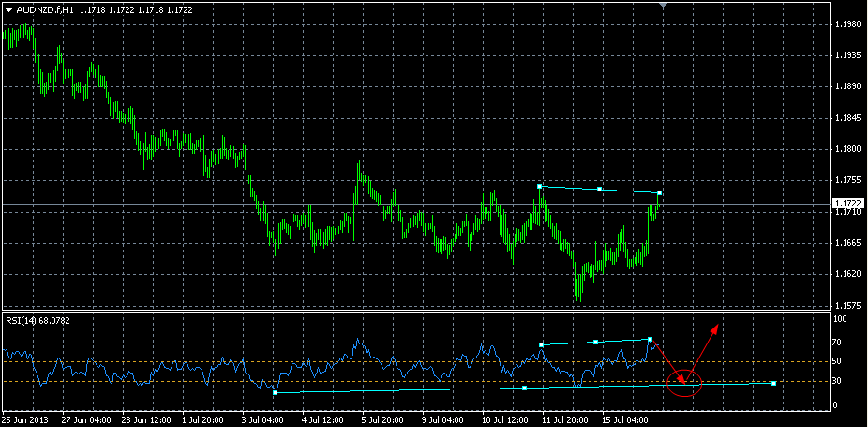The width and height of the screenshot is (868, 427).
Task: Click the RSI(14) 68.0782 indicator label
Action: 37,320
